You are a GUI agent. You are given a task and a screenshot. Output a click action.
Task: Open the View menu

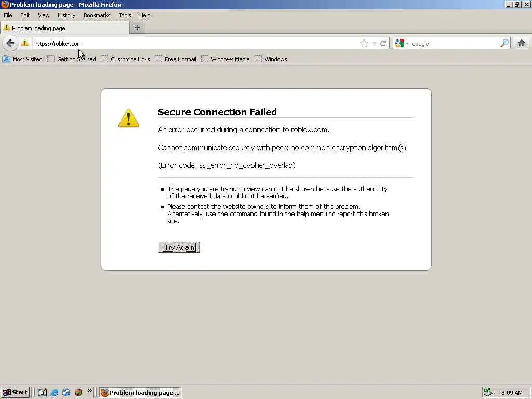(x=44, y=15)
